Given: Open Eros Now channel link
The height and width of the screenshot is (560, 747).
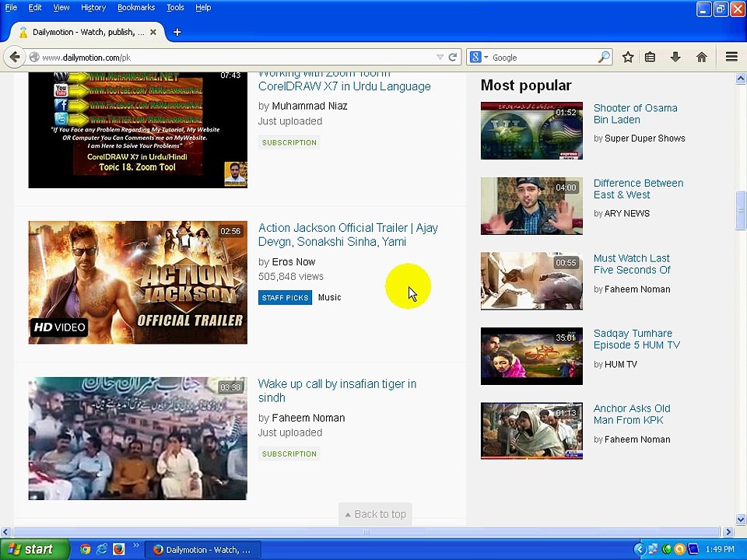Looking at the screenshot, I should 293,262.
